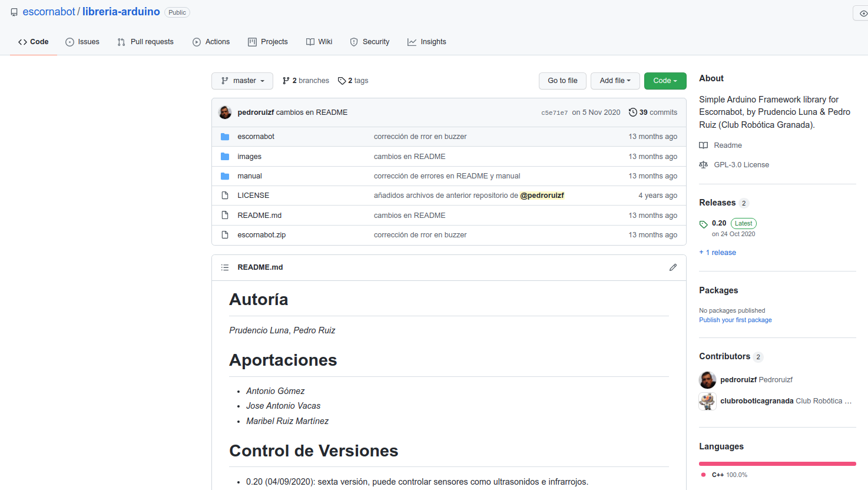View the 2 branches link
Screen dimensions: 868x490
[x=306, y=81]
